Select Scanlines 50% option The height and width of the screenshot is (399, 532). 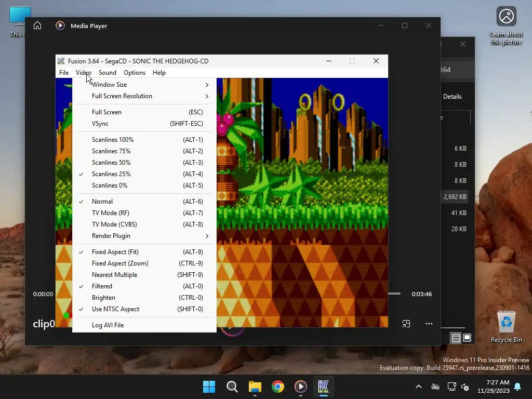(x=144, y=163)
